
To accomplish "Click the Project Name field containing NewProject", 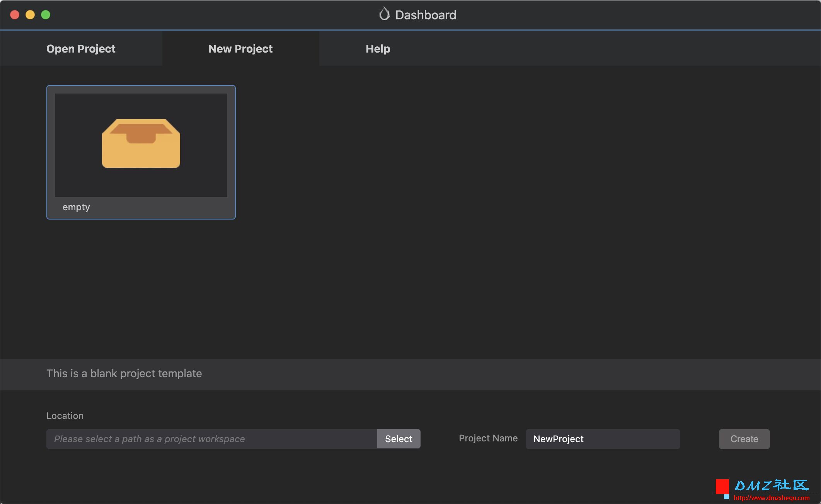I will 603,439.
